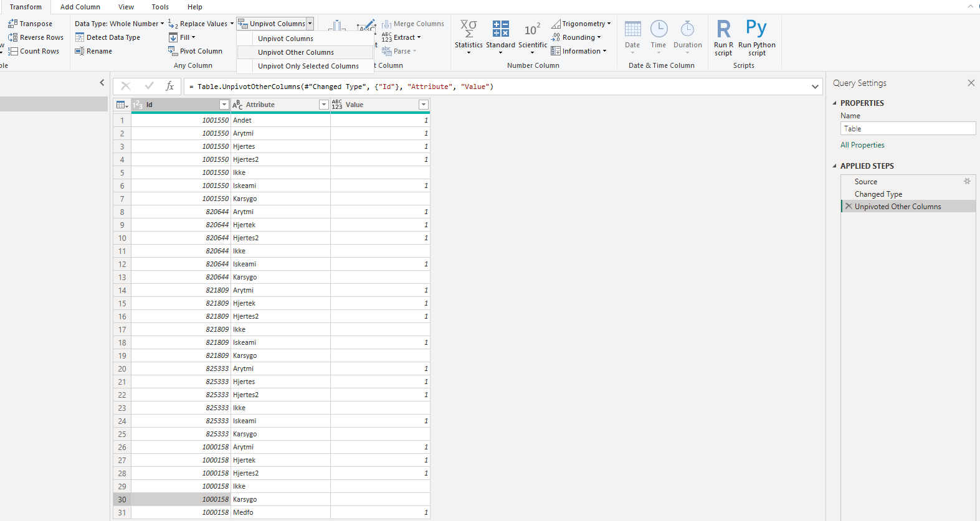Open the Date column tools icon
This screenshot has height=521, width=980.
632,29
